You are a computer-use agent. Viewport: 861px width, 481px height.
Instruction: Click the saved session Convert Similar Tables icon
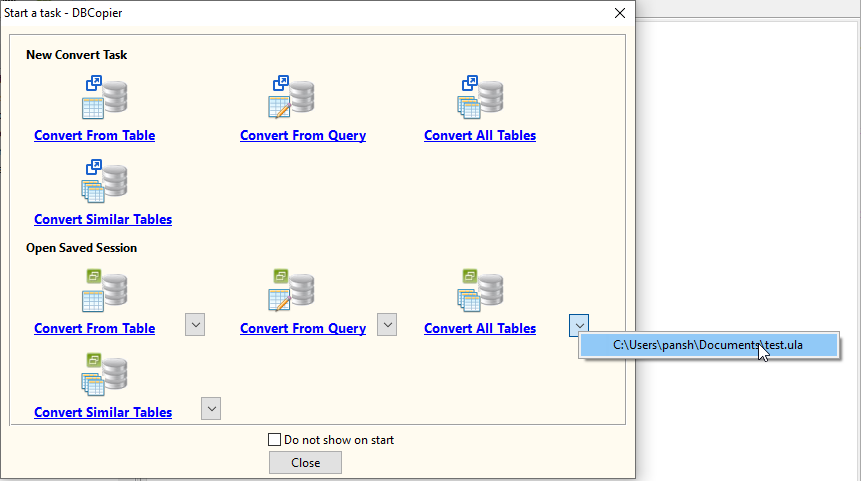click(104, 374)
